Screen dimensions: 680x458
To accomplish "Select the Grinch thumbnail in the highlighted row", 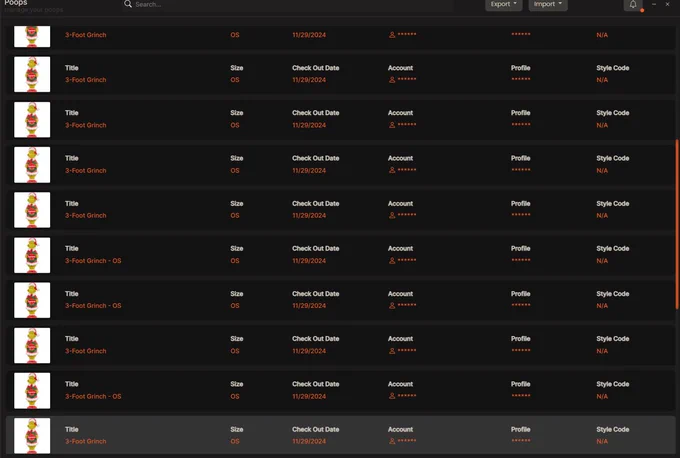I will pos(32,435).
